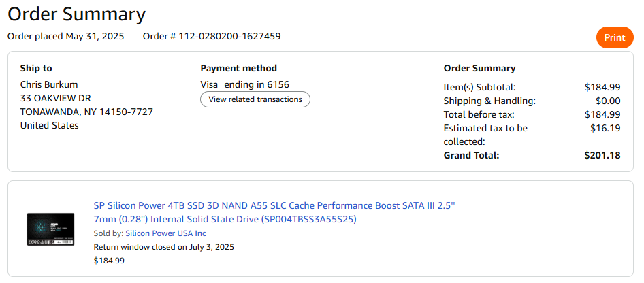Click the Shipping & Handling $0.00 amount
The width and height of the screenshot is (644, 283).
click(x=607, y=101)
